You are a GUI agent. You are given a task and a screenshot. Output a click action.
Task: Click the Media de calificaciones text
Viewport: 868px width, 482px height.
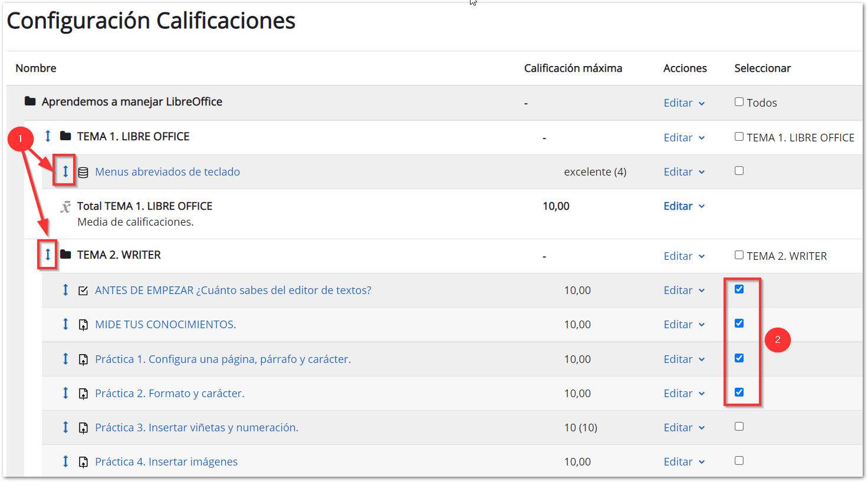point(136,222)
